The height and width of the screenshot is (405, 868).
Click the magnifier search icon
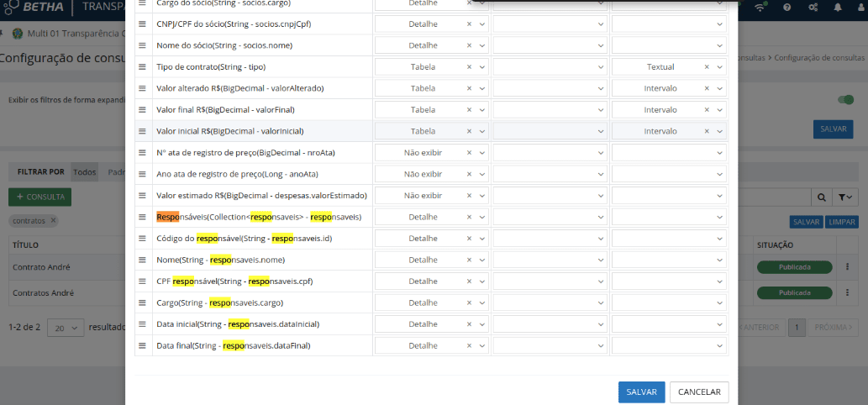(x=821, y=197)
